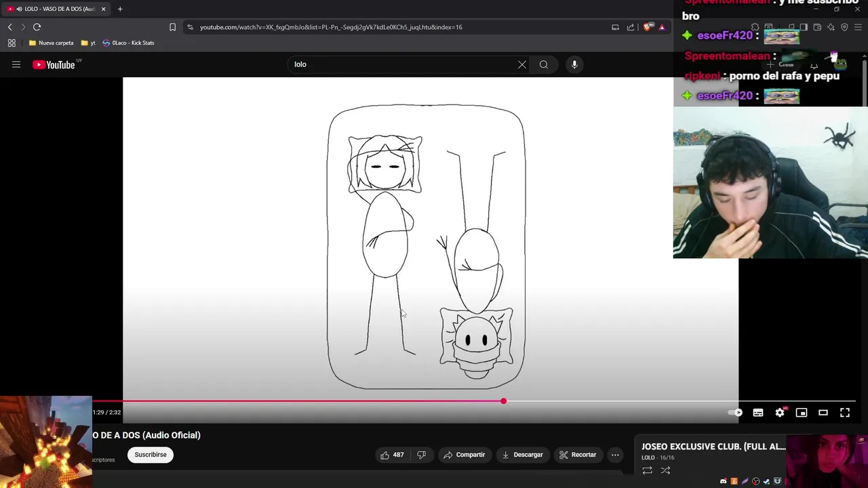Toggle playlist shuffle button
868x488 pixels.
click(x=665, y=470)
